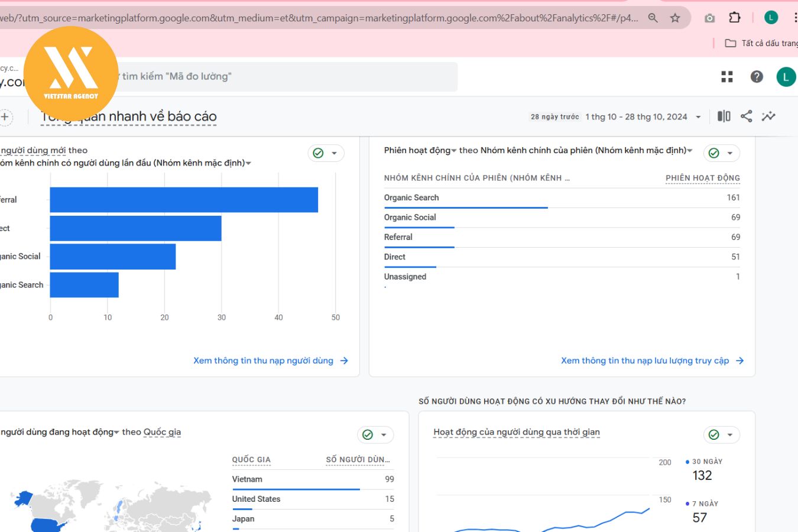Open the Insights sparkline icon

pyautogui.click(x=768, y=116)
